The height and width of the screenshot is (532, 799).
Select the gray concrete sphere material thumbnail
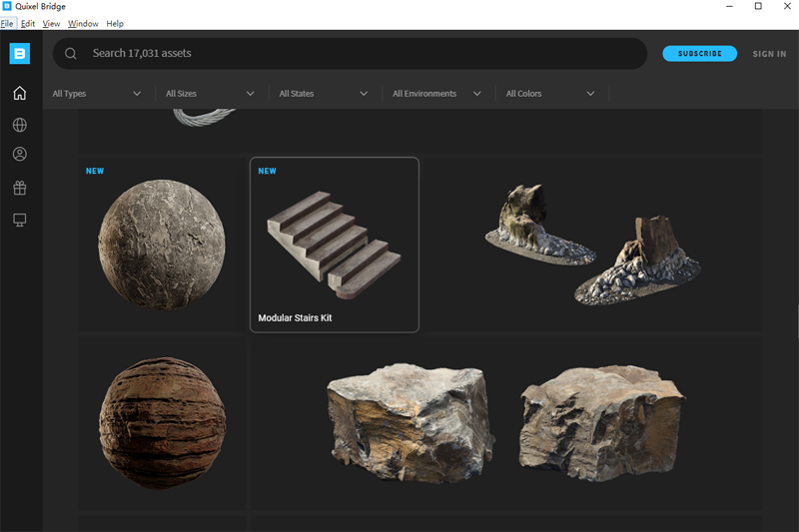point(162,245)
